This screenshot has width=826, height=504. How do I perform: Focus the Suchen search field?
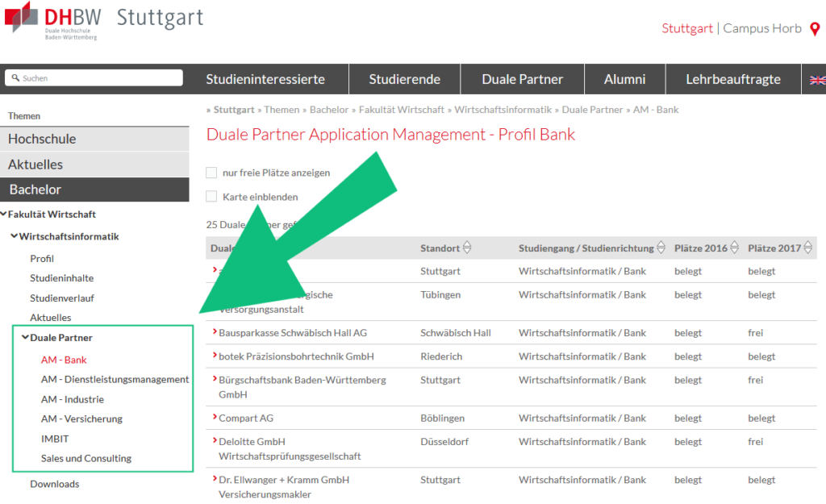pos(94,78)
